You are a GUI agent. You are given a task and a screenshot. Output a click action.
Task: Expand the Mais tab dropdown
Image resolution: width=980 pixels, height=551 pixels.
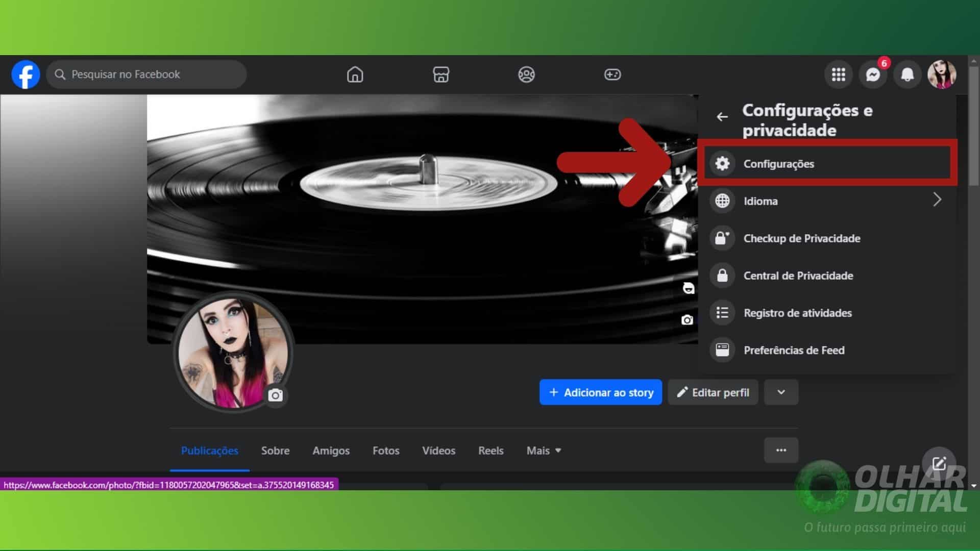pos(544,450)
